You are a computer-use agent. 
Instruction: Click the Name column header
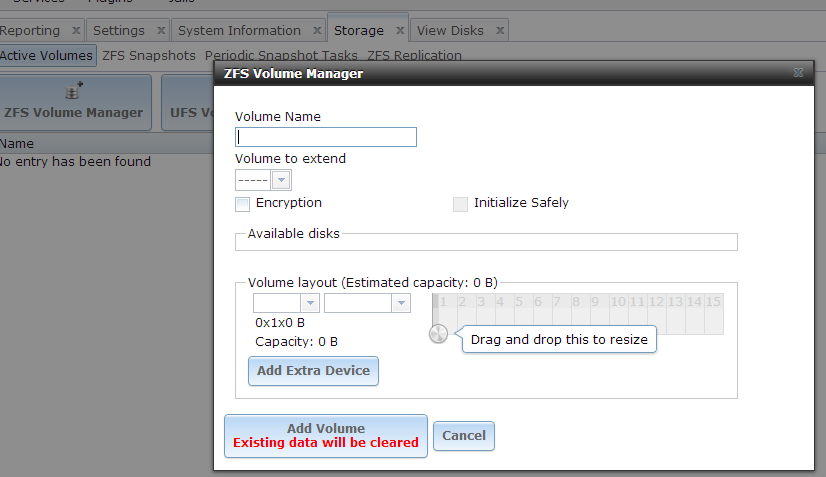click(x=16, y=143)
